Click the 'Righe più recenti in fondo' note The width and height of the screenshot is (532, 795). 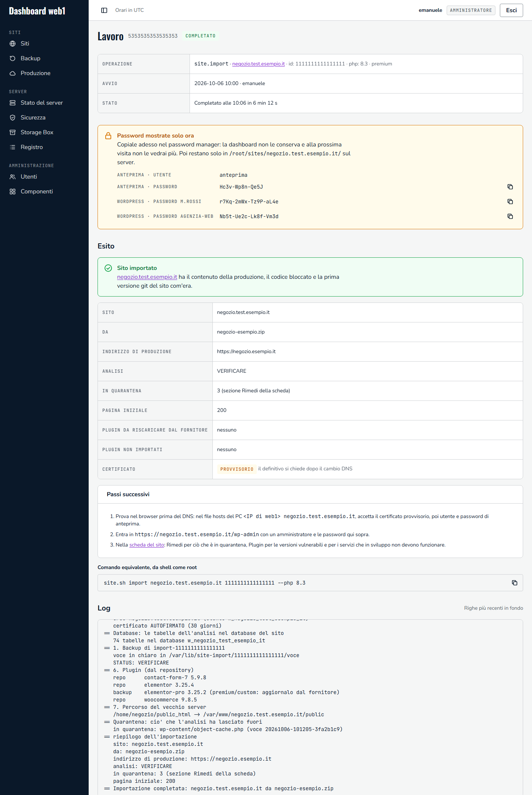494,608
